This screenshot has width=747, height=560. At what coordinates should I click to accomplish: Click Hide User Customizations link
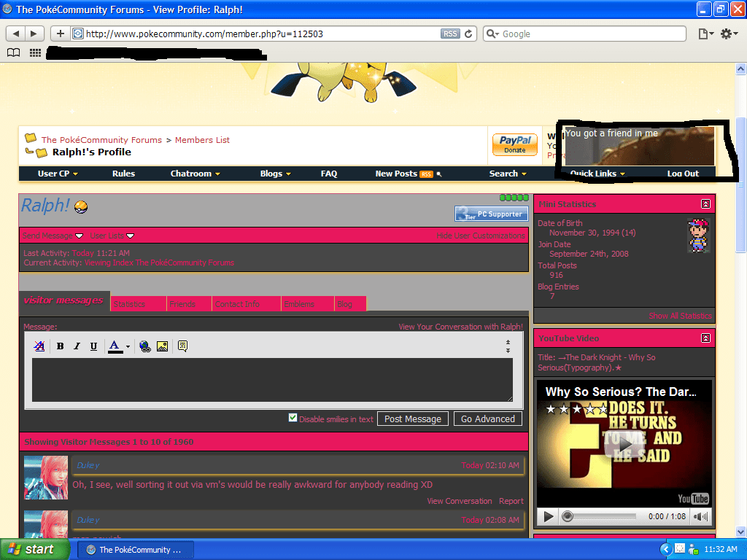click(x=481, y=236)
